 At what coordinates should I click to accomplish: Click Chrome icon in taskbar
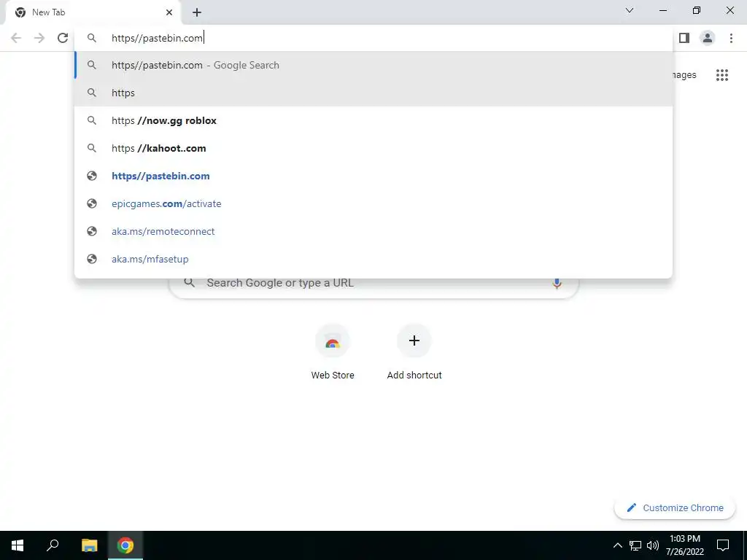tap(125, 545)
